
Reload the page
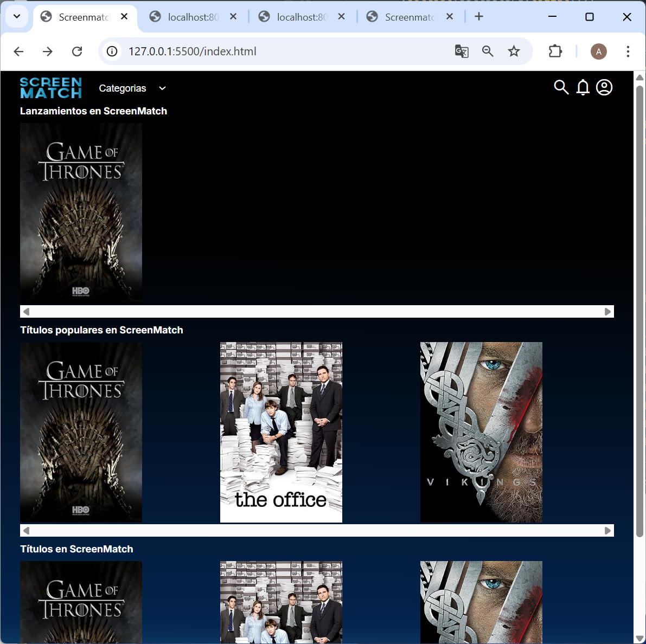77,51
